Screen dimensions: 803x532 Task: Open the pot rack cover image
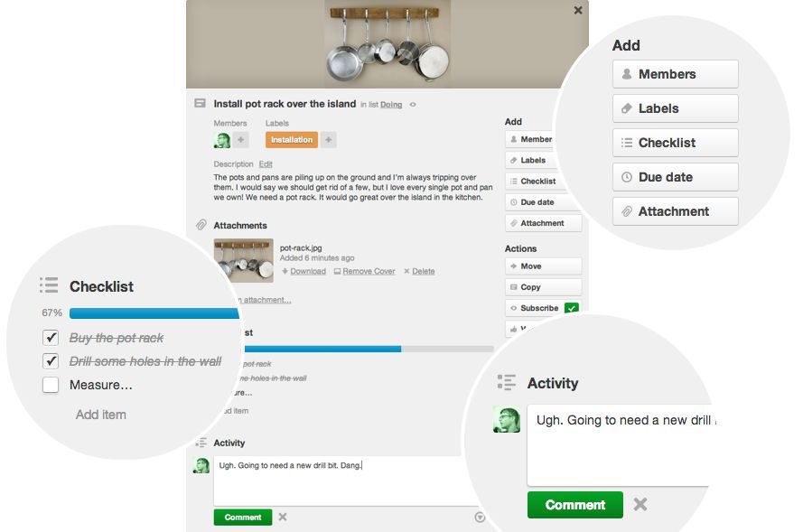387,44
